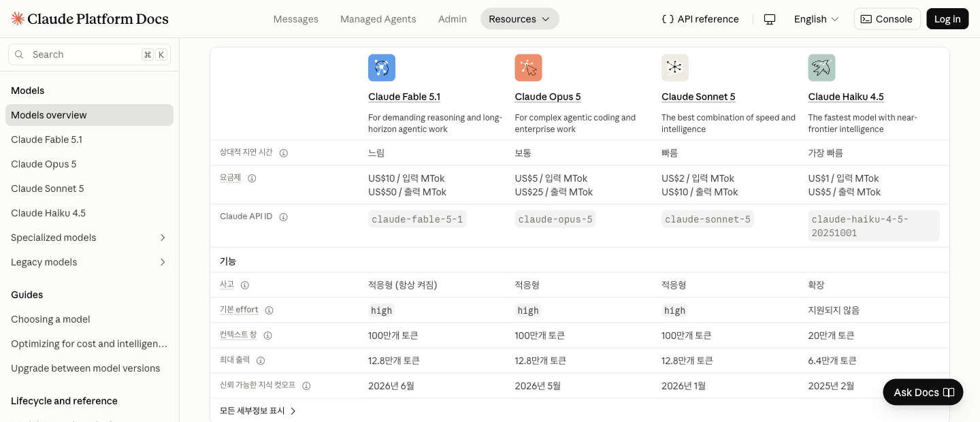The image size is (980, 422).
Task: Click the claude-opus-5 API ID code
Action: tap(555, 219)
